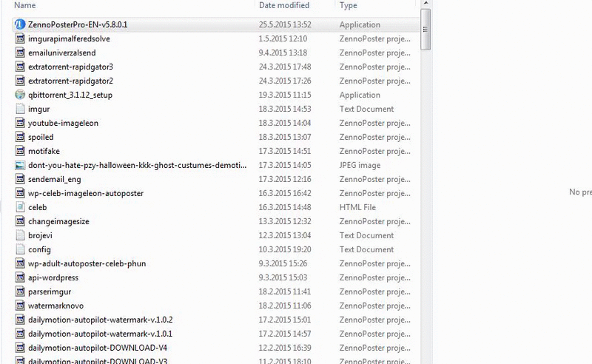The image size is (592, 364).
Task: Click the dailymotion-autopilot-watermark-v.1.0.1 icon
Action: click(20, 334)
